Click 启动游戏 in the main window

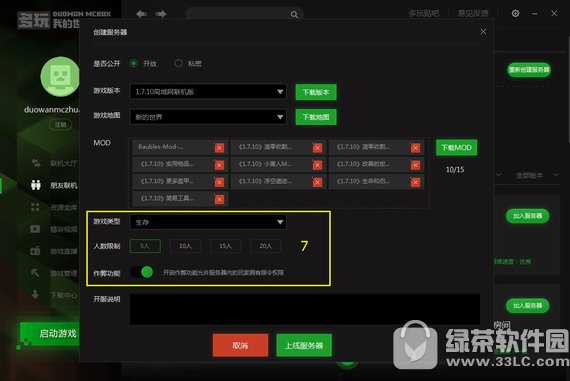(x=49, y=333)
